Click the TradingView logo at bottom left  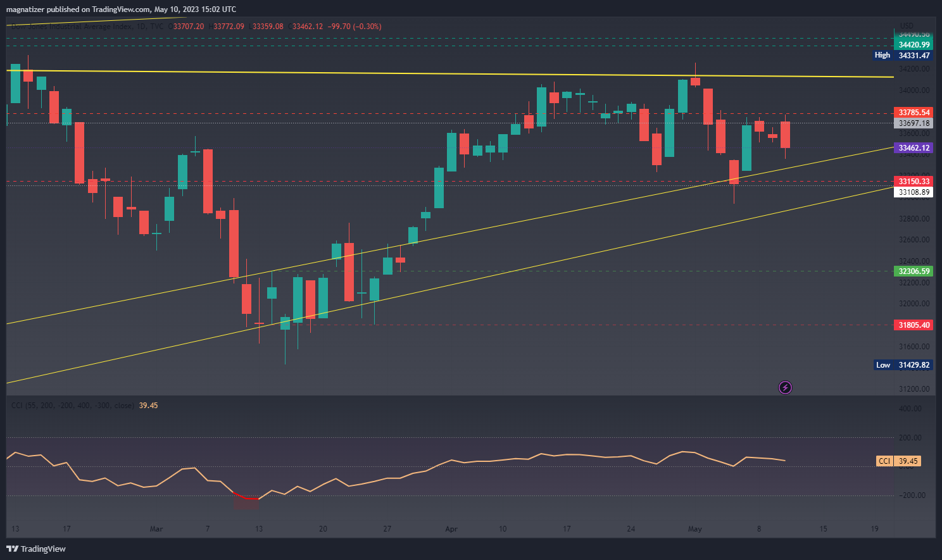coord(36,549)
